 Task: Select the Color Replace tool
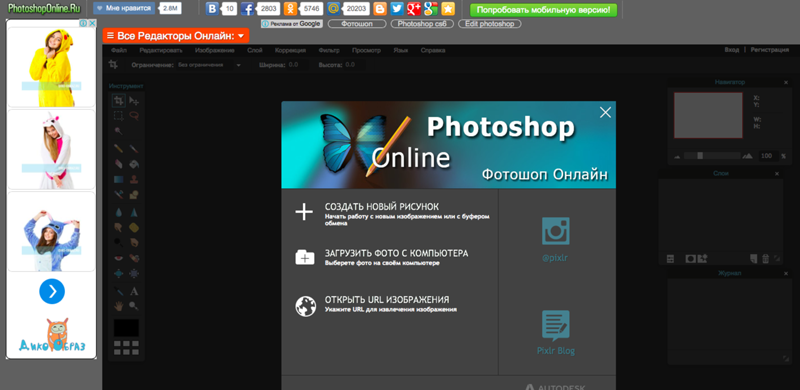pyautogui.click(x=118, y=194)
